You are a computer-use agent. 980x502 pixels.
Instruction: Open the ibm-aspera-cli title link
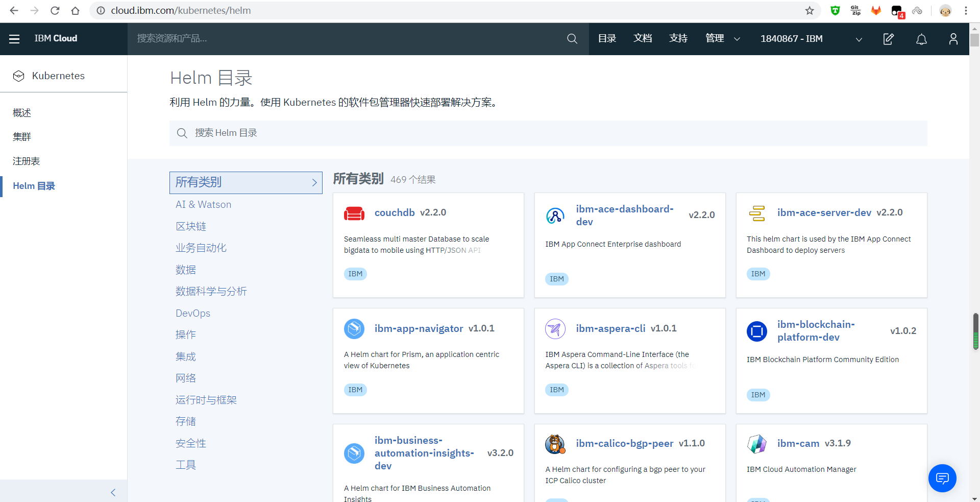click(610, 328)
